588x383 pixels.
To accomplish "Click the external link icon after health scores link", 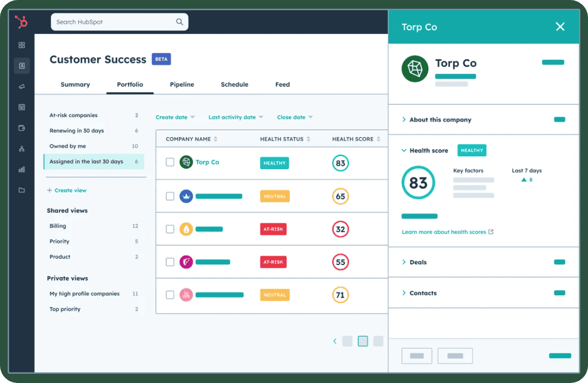I will pos(491,232).
